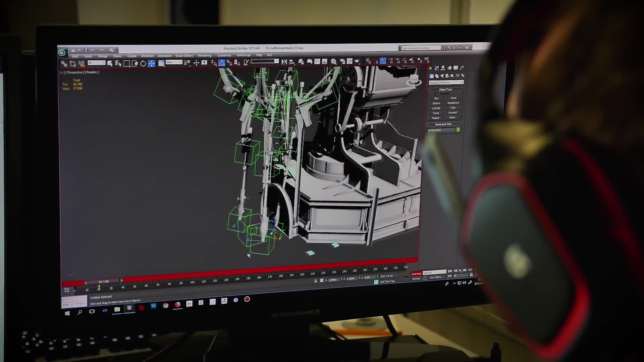Open the named selection sets dropdown
The image size is (644, 362).
[x=265, y=61]
